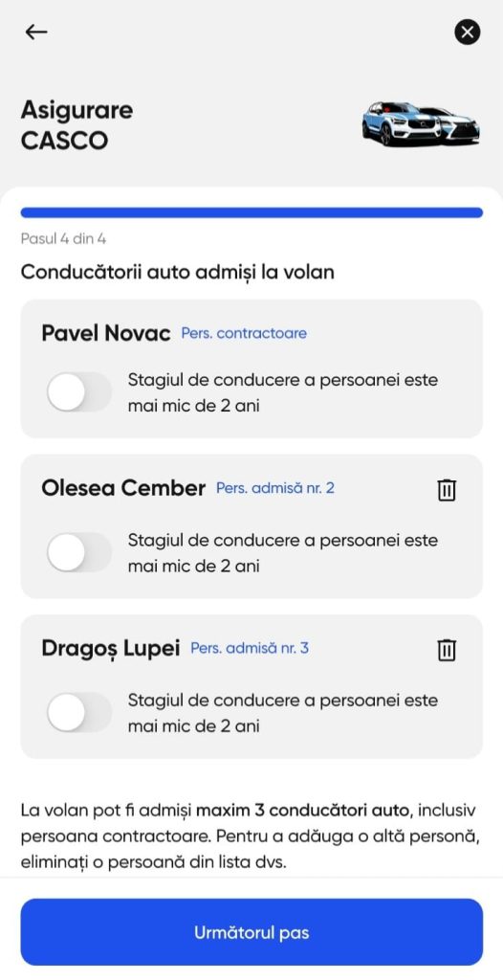Click the Următorul pas button
This screenshot has height=980, width=503.
251,932
